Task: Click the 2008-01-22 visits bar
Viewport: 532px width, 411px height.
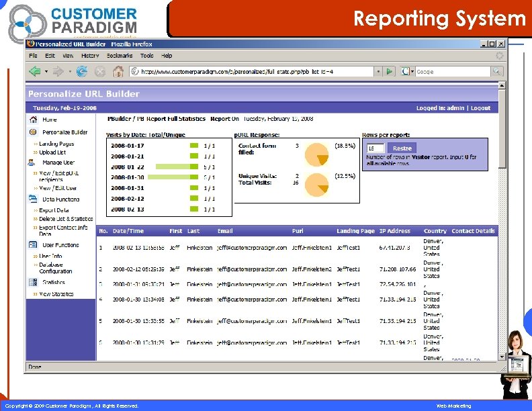Action: (177, 167)
